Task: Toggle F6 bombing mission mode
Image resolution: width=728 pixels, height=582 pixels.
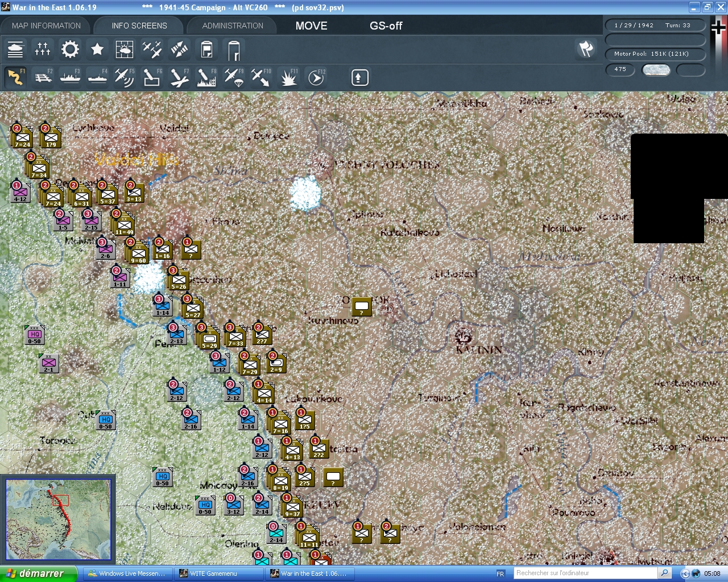Action: (151, 77)
